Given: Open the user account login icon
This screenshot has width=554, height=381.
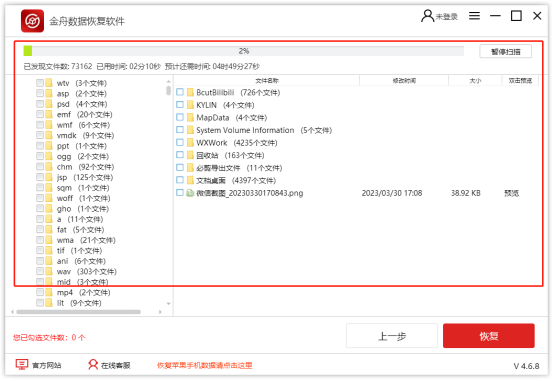Looking at the screenshot, I should click(x=428, y=16).
